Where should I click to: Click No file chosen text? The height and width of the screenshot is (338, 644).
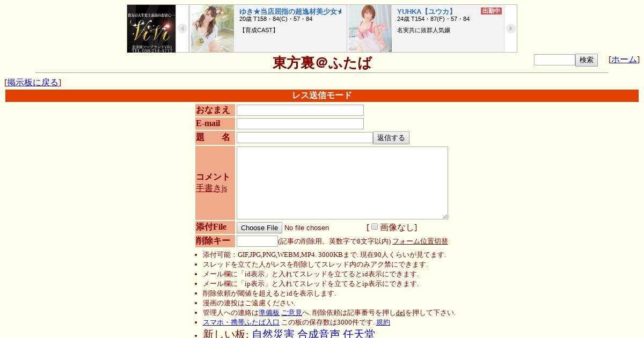click(x=306, y=228)
